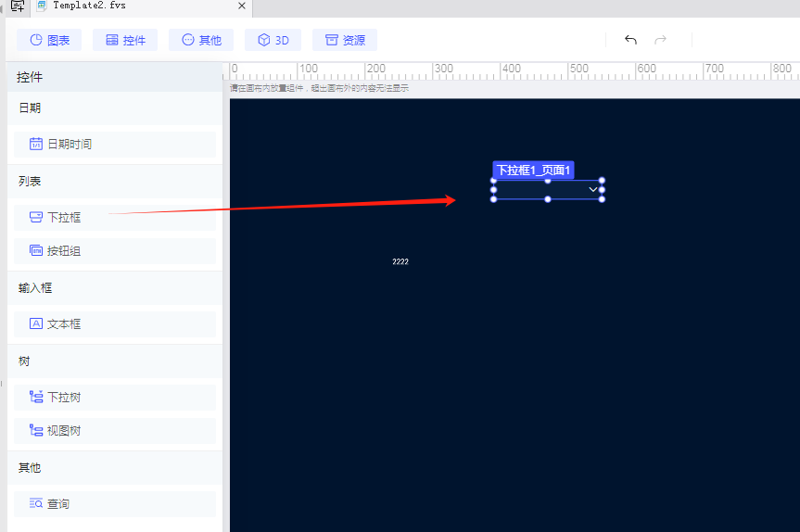The height and width of the screenshot is (532, 800).
Task: Click the 下拉框1_页面1 component label
Action: tap(533, 171)
